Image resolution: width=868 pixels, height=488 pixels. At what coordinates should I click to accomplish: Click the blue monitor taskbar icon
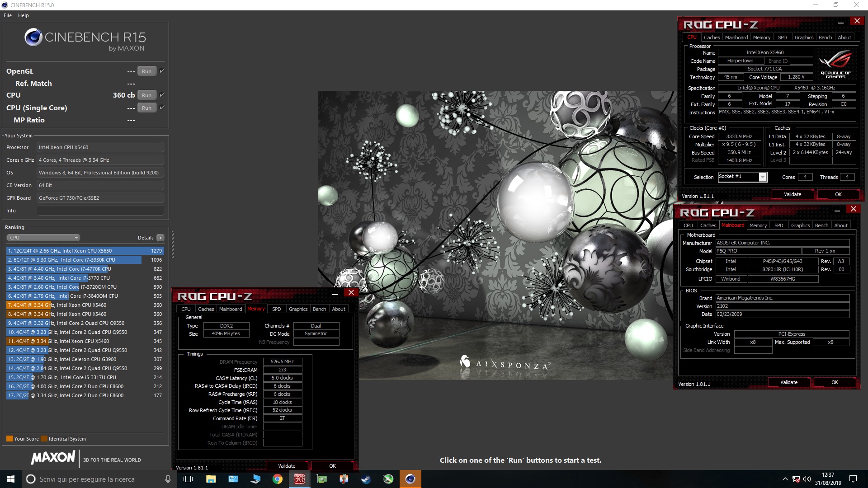click(255, 479)
